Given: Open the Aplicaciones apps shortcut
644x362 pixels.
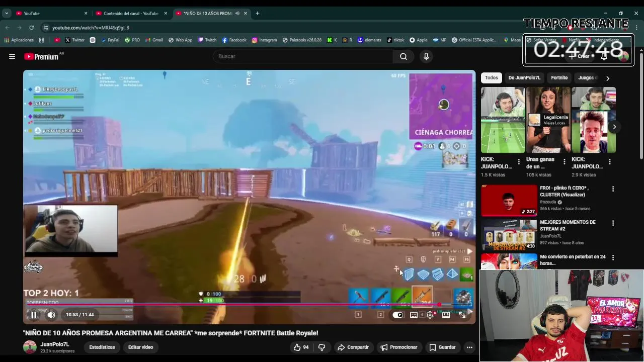Looking at the screenshot, I should (19, 40).
